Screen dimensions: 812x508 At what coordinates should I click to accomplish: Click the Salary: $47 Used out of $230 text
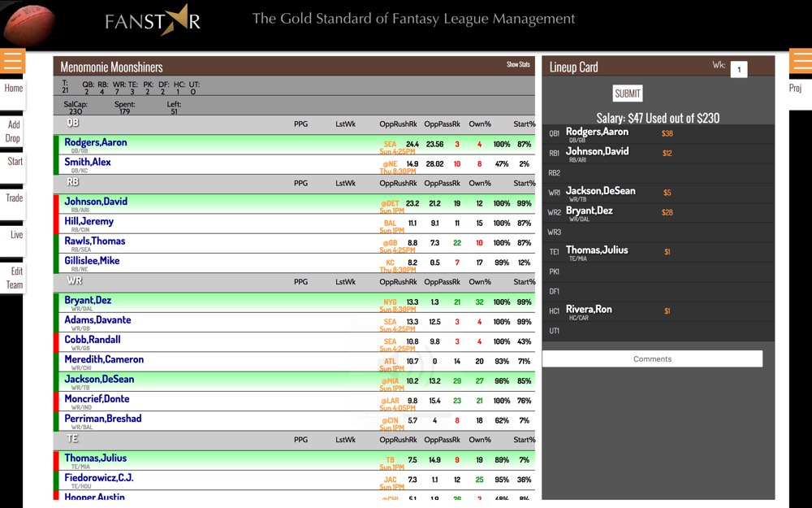pos(658,118)
